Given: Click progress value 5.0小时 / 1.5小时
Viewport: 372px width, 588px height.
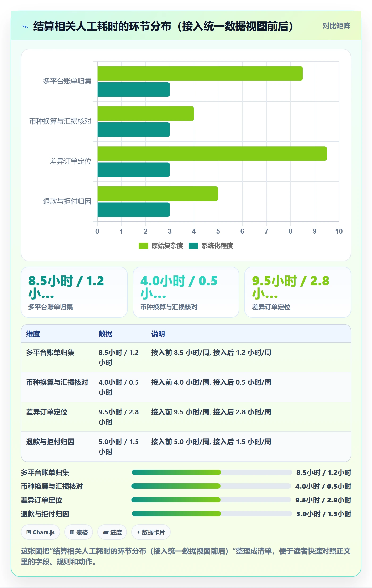Looking at the screenshot, I should pos(324,514).
